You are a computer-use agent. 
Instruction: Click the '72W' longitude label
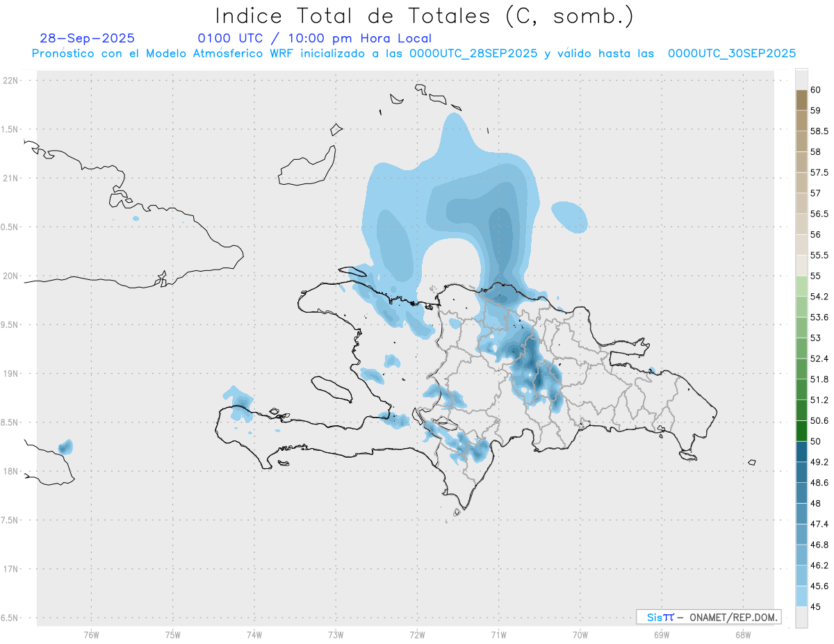417,635
